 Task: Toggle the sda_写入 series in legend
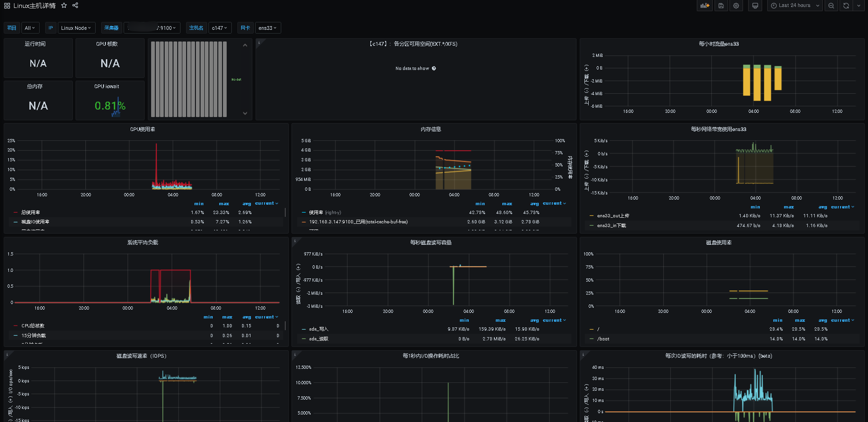coord(319,329)
